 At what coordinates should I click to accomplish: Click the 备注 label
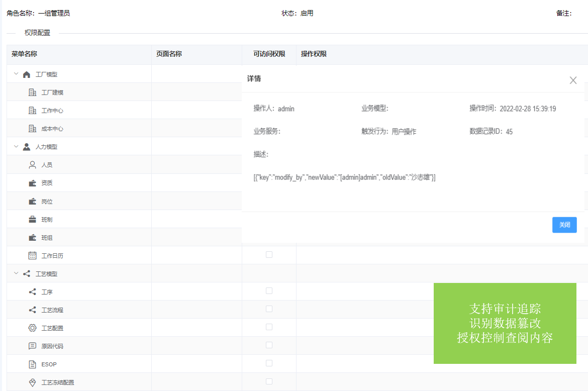click(x=563, y=13)
